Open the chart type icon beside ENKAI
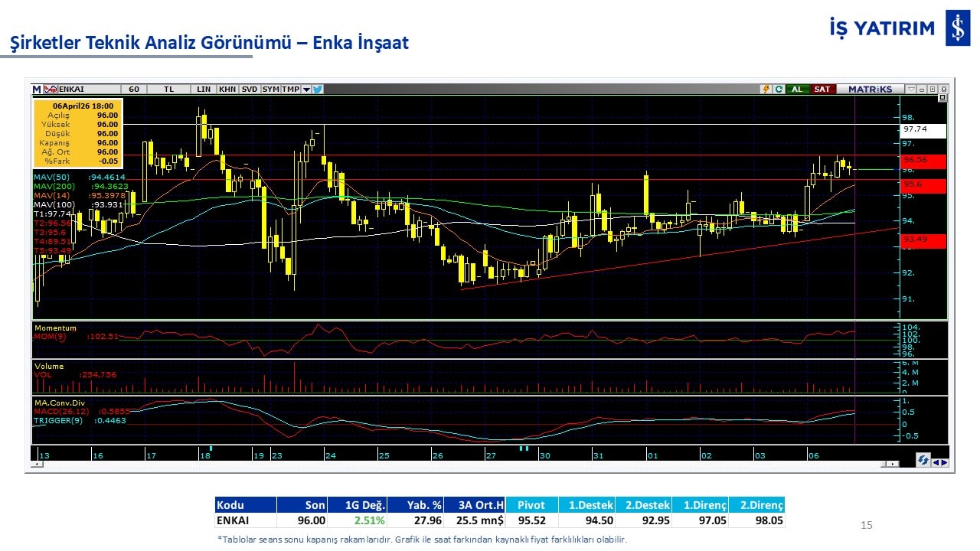 pos(51,89)
